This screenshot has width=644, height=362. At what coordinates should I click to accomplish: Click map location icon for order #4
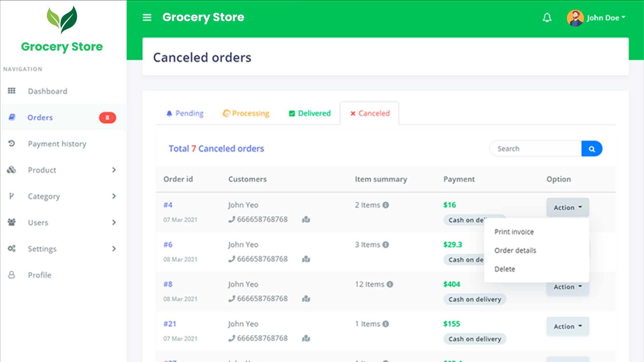coord(306,220)
